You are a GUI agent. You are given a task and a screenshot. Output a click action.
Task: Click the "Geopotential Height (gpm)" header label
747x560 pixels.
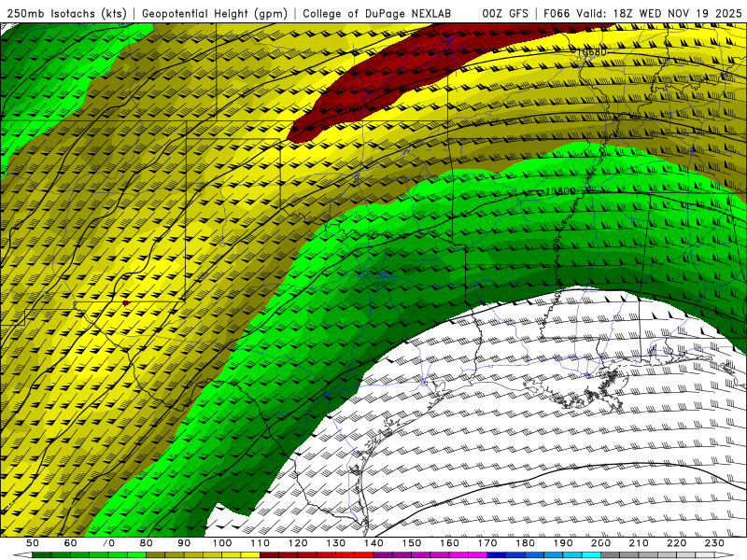tap(215, 14)
